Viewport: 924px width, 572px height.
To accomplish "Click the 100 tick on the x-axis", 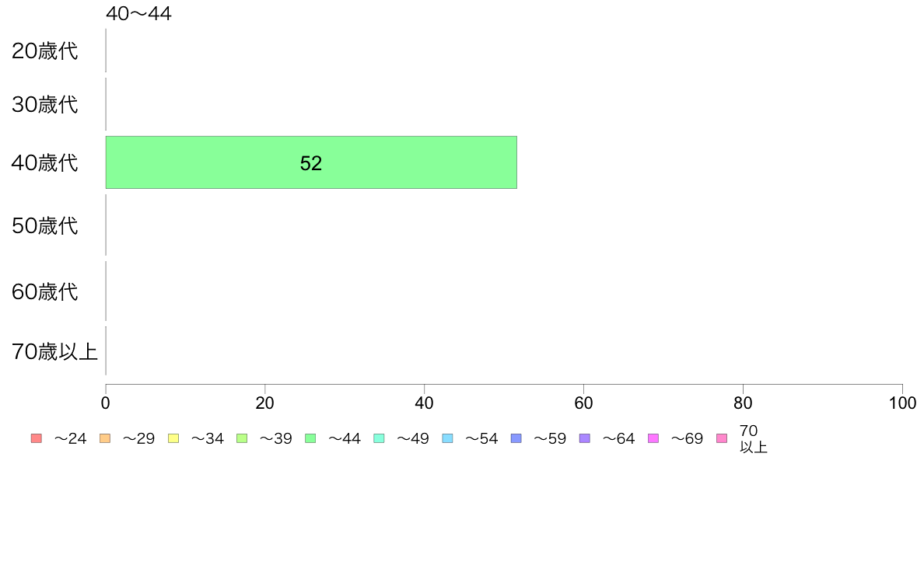I will click(x=902, y=403).
